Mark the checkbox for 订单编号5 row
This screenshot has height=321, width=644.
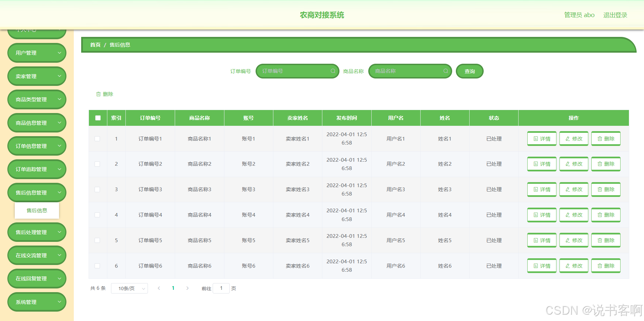point(97,240)
